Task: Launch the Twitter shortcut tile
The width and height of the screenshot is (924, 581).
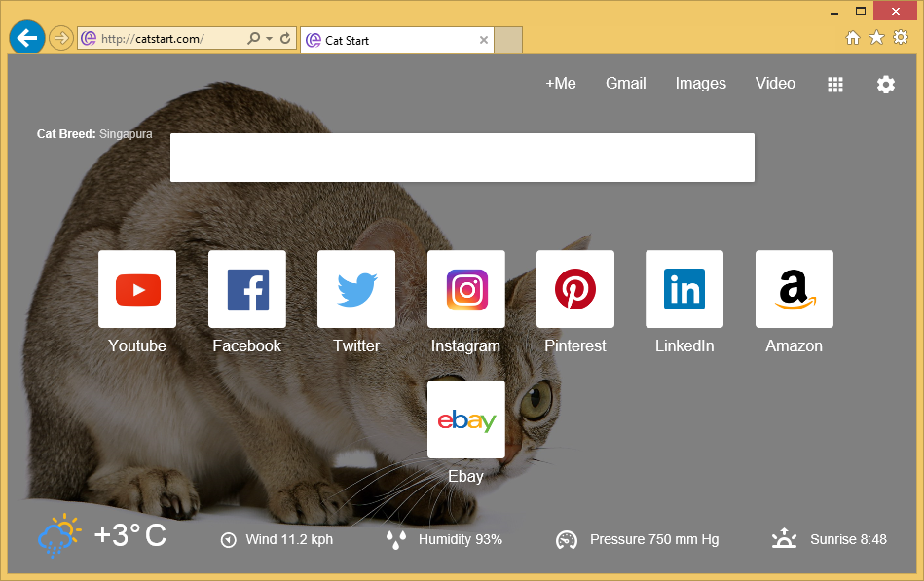Action: [356, 289]
